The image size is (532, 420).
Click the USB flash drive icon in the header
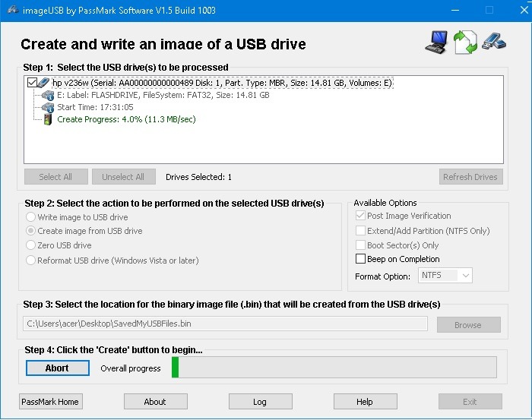click(x=494, y=41)
